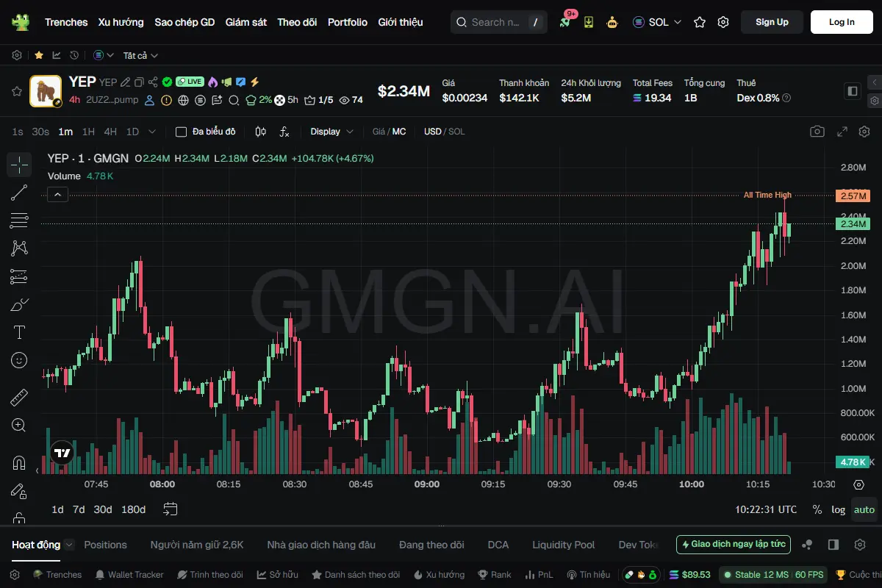Add YEP to favorites star

(16, 91)
